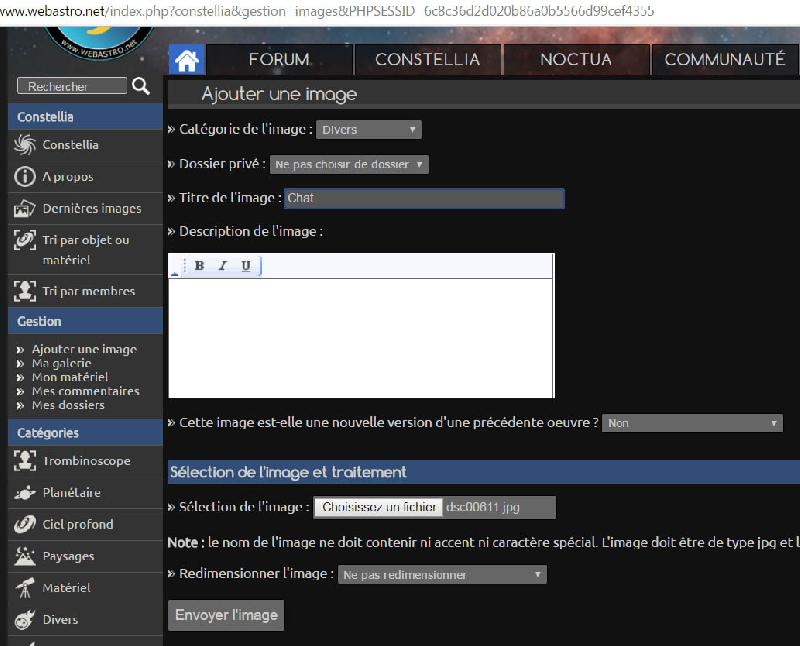Apply bold formatting in description editor
The height and width of the screenshot is (646, 800).
(x=199, y=265)
